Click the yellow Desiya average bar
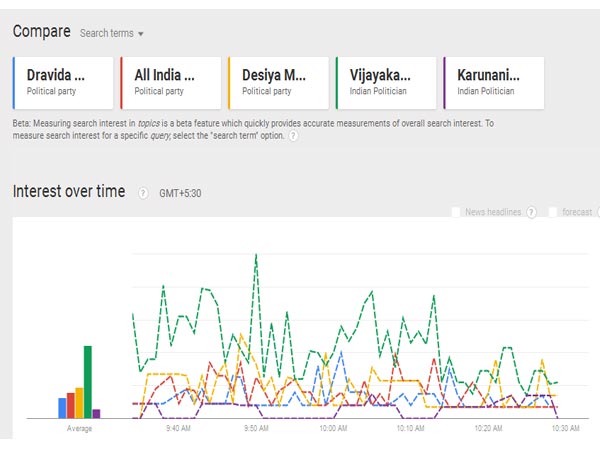Screen dimensions: 600x450 [79, 402]
